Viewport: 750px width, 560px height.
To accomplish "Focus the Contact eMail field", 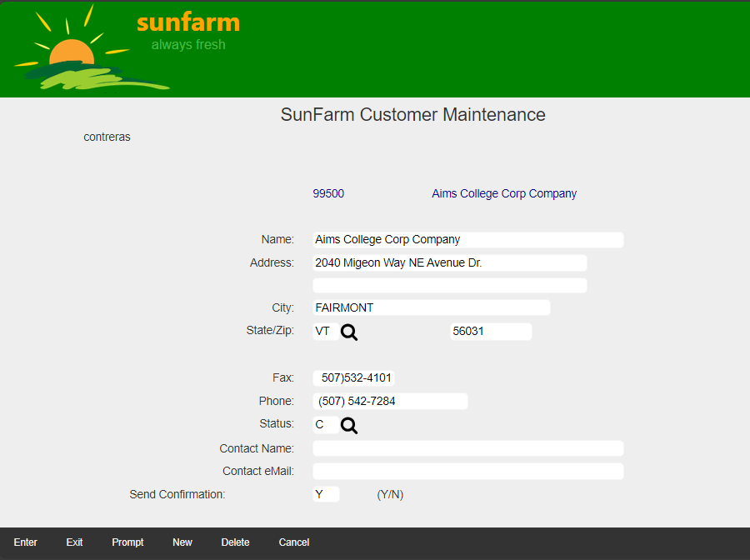I will tap(467, 471).
